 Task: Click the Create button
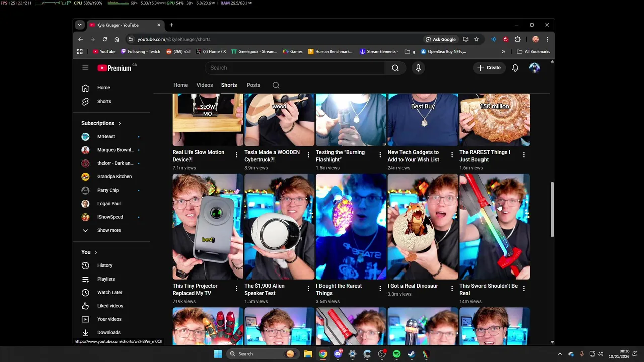click(x=489, y=68)
